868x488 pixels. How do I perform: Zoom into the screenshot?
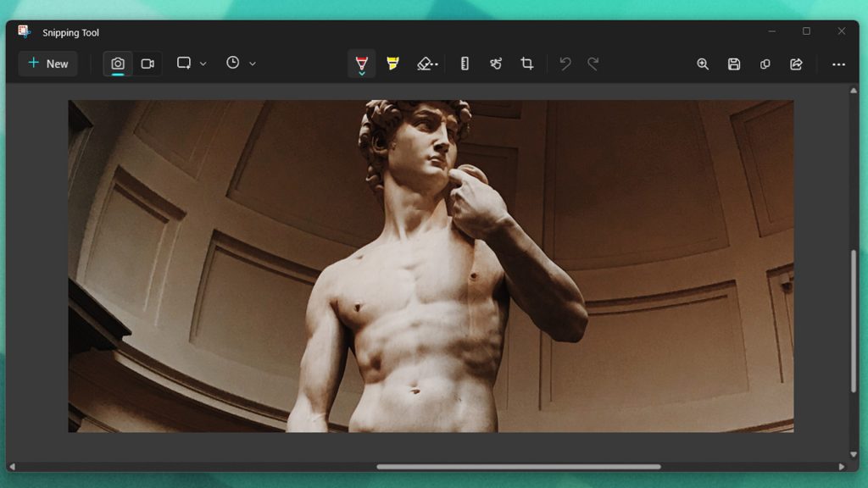click(x=703, y=63)
